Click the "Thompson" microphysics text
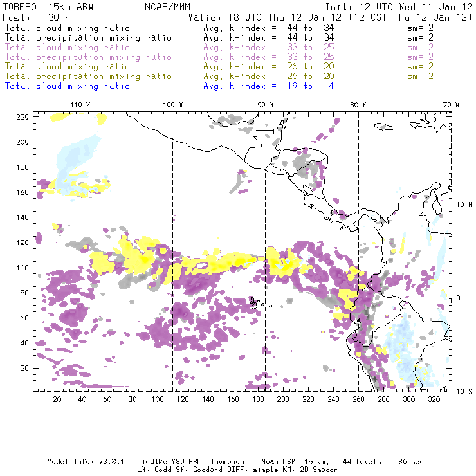The height and width of the screenshot is (476, 476). pyautogui.click(x=227, y=462)
